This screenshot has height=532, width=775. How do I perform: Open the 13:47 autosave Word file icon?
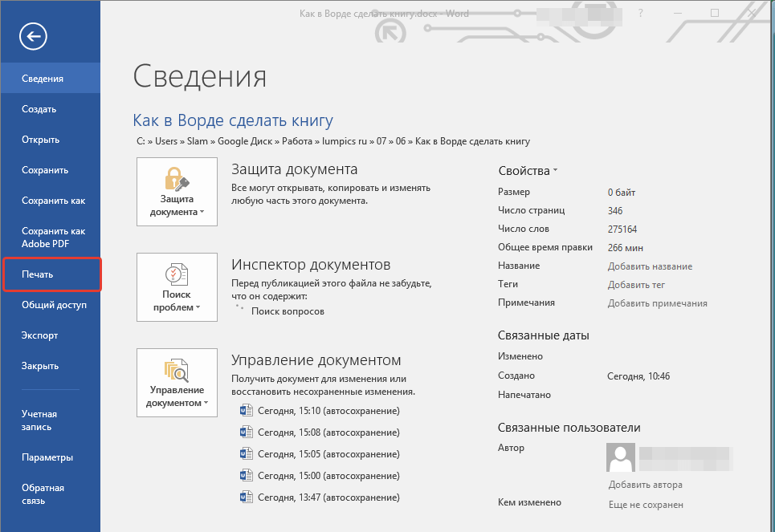[x=247, y=497]
